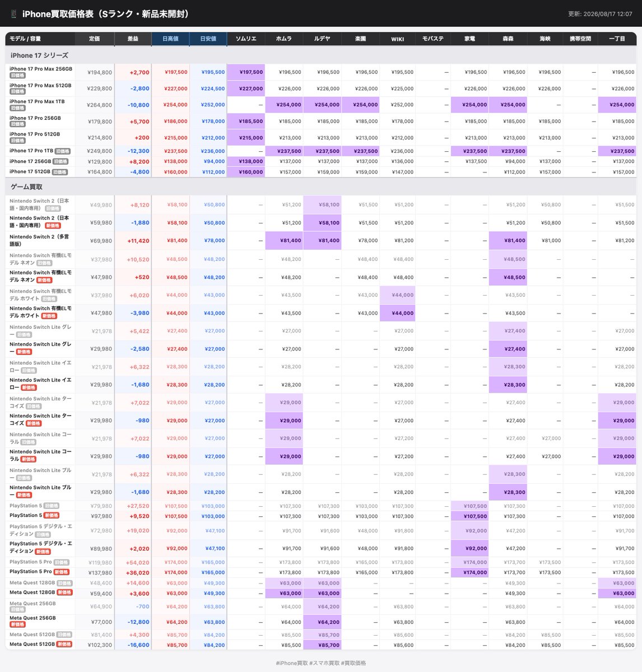
Task: Click the 日高値 column header
Action: [170, 39]
